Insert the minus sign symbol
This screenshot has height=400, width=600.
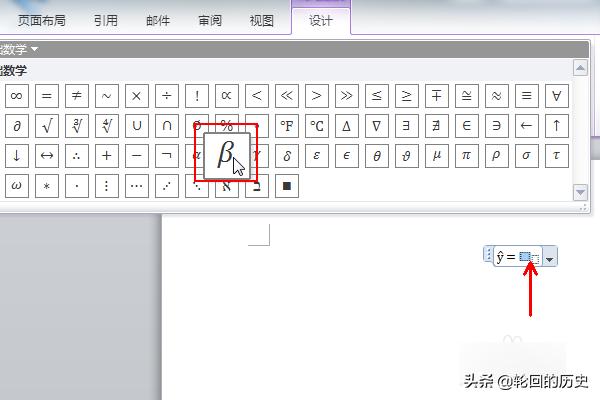(x=137, y=156)
